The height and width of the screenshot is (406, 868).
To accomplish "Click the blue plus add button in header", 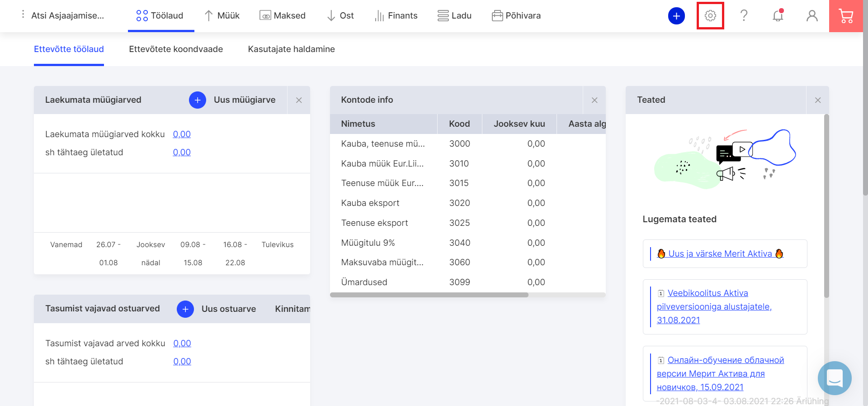I will (676, 16).
